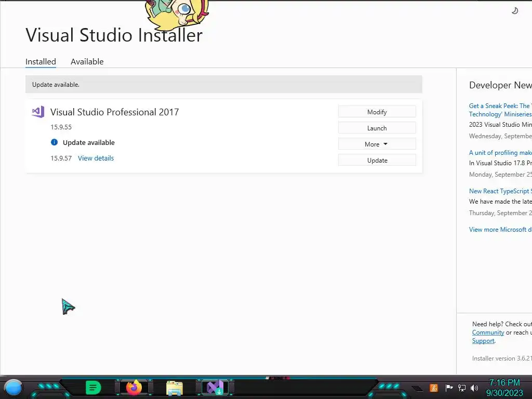Click the installed version text 15.9.55
This screenshot has height=399, width=532.
pyautogui.click(x=61, y=127)
